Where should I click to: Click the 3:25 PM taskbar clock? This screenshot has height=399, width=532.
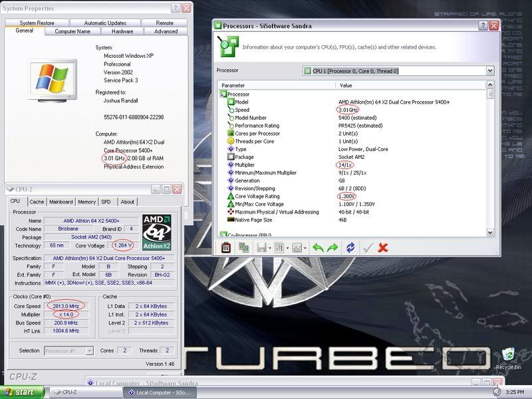[x=515, y=392]
